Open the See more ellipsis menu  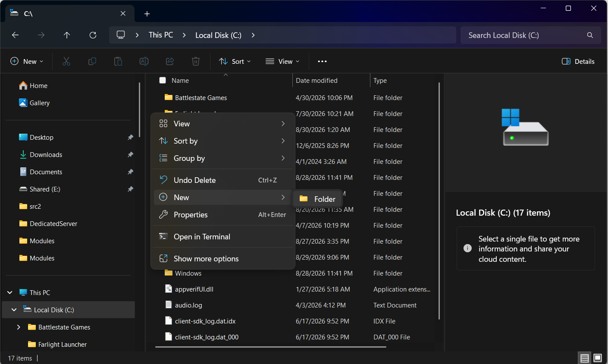point(322,61)
